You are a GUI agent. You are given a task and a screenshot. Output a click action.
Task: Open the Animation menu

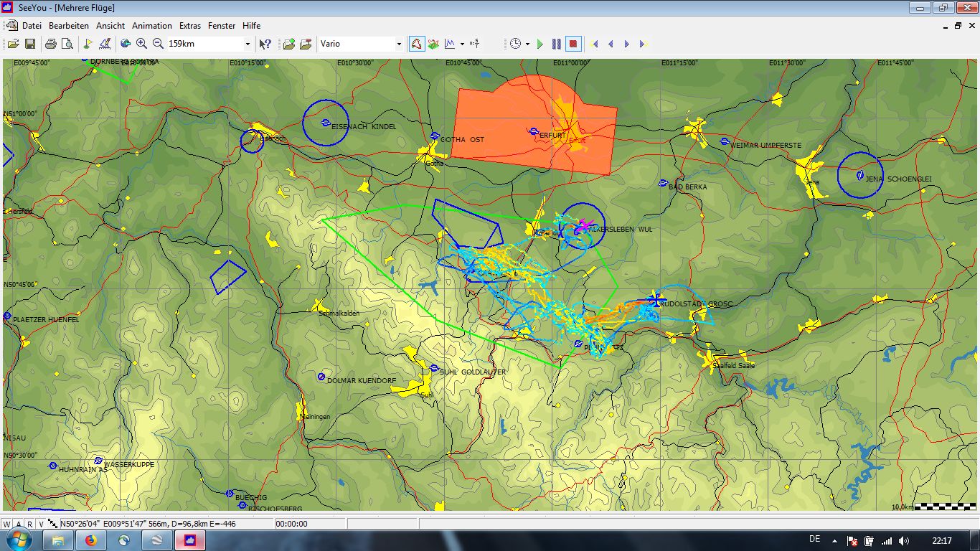(151, 25)
